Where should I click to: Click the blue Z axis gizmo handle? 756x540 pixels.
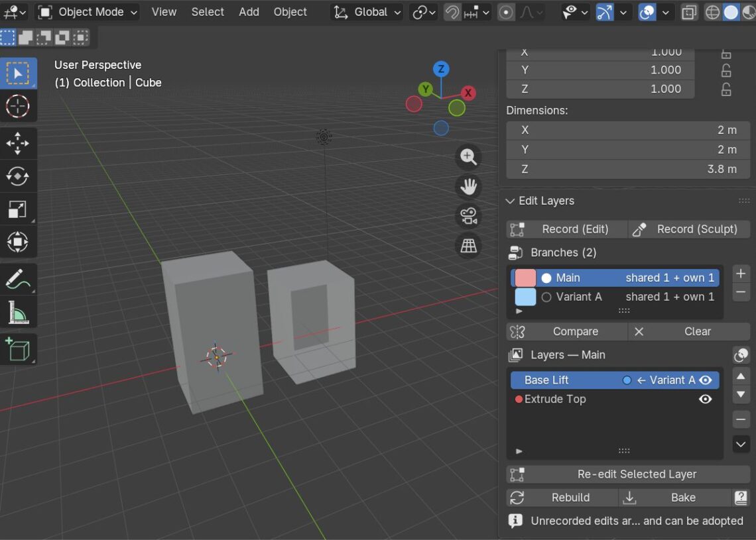coord(441,69)
